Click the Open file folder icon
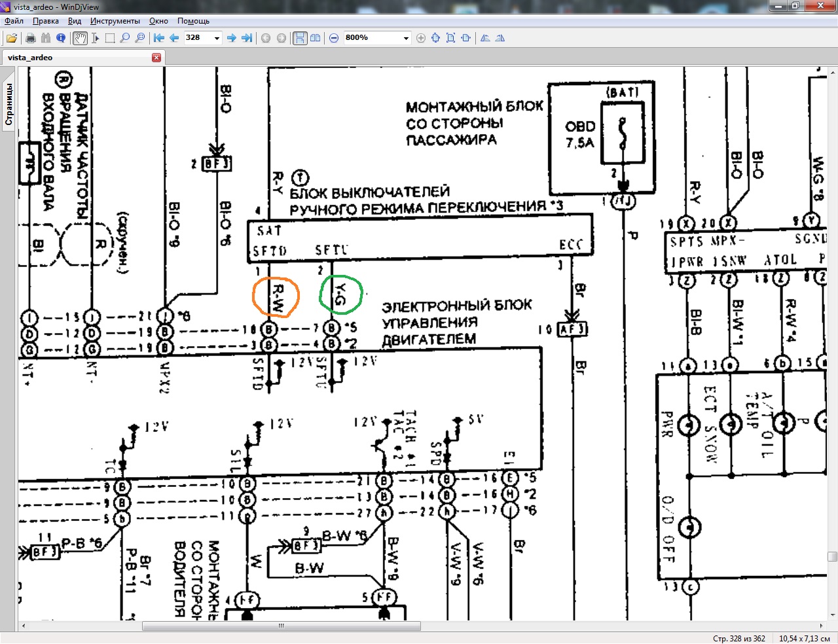Screen dimensions: 838x644 point(12,38)
